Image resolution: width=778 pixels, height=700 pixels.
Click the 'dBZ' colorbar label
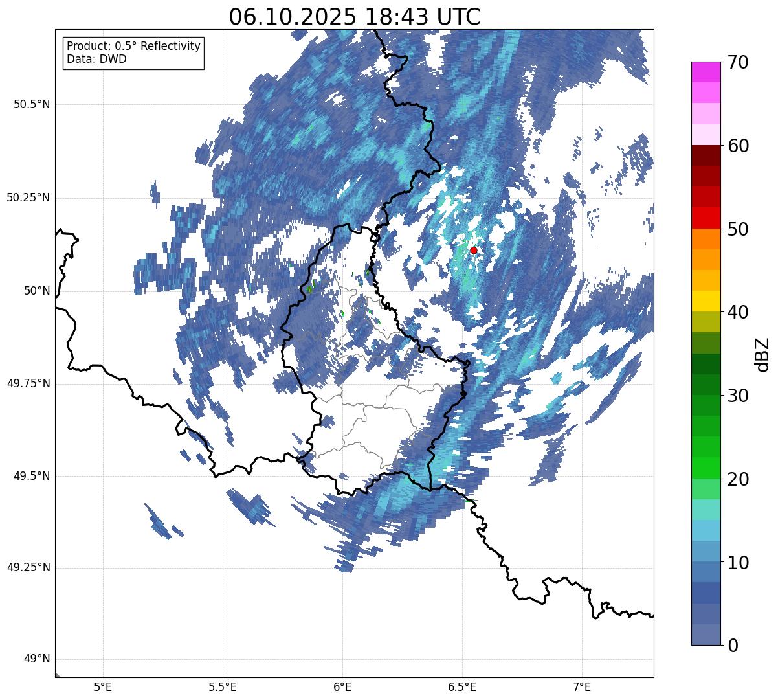click(762, 354)
